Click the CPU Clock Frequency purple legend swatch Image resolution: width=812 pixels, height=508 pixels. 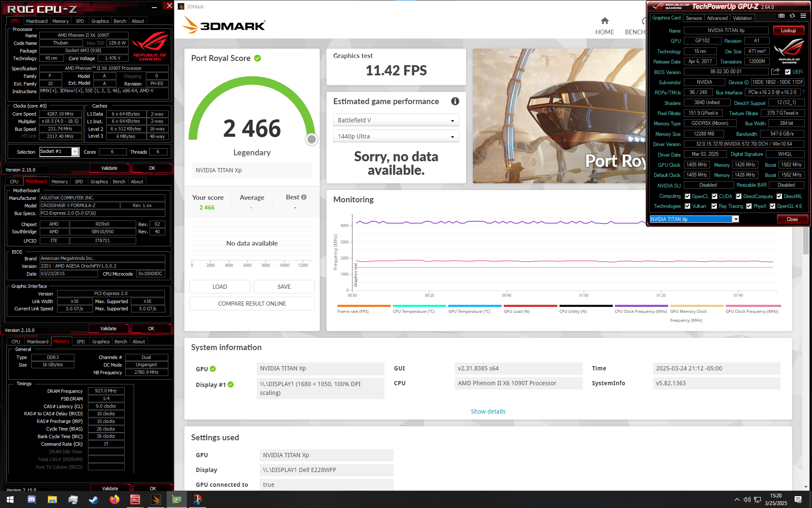pyautogui.click(x=641, y=306)
